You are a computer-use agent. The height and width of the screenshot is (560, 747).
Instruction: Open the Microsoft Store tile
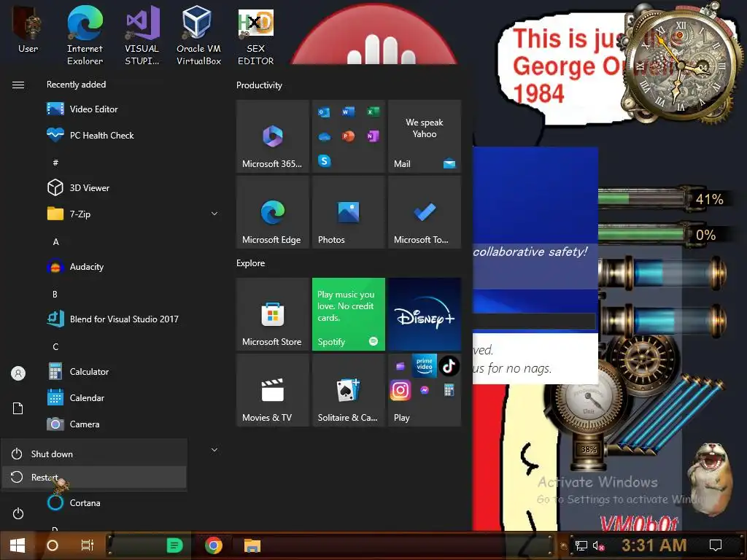(x=273, y=314)
